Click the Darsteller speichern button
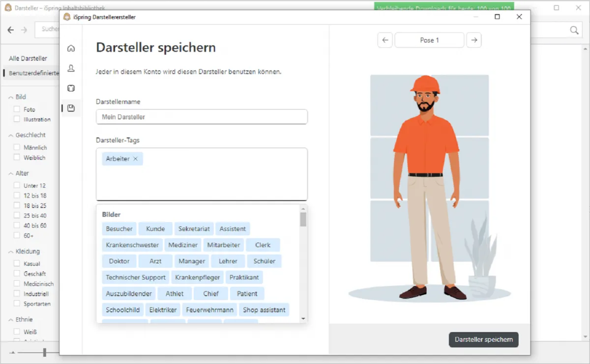 (483, 339)
